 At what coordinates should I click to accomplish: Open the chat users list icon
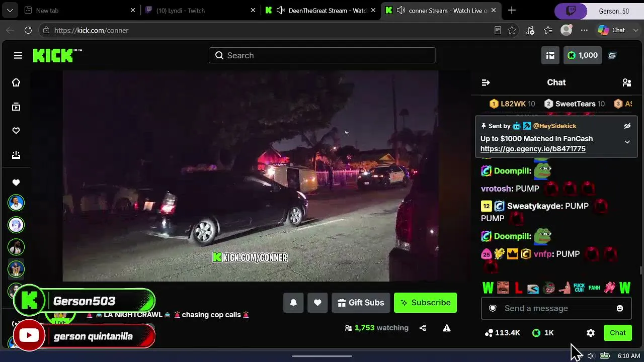(627, 82)
